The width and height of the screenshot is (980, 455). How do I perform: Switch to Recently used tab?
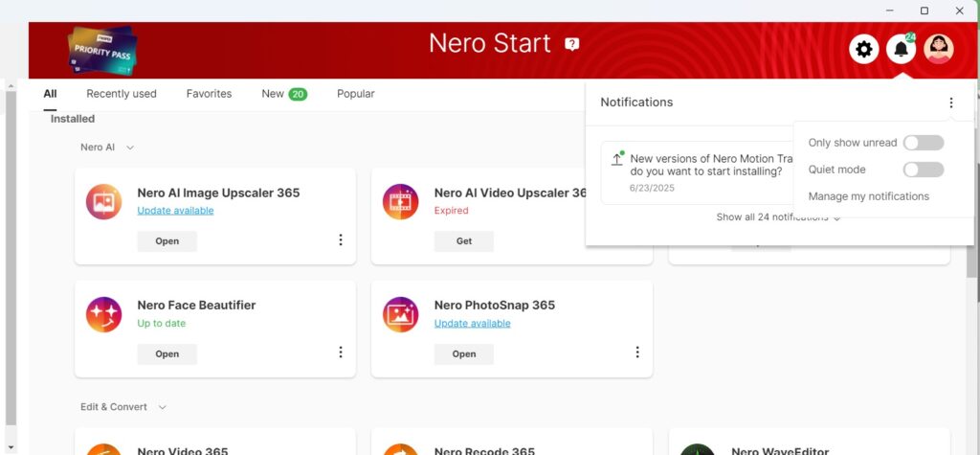click(x=122, y=94)
